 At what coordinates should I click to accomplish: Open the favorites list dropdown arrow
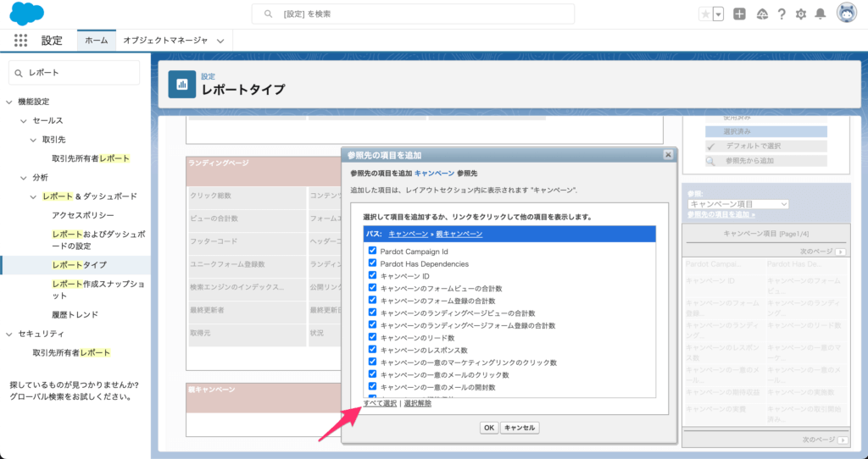[719, 14]
